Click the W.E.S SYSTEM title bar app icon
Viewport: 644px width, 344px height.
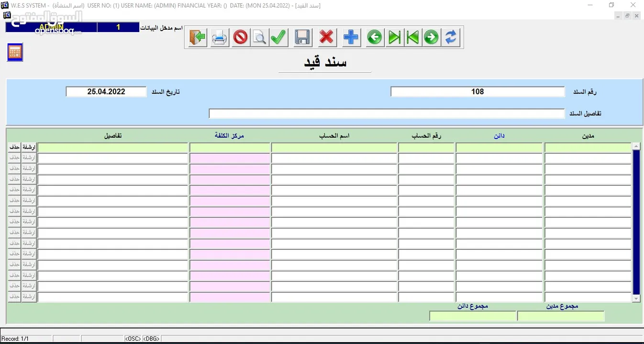pyautogui.click(x=4, y=5)
